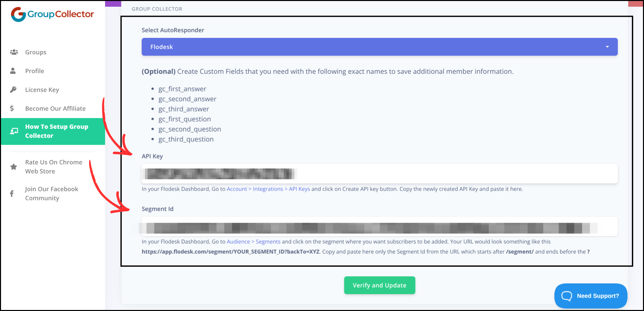Select the Rate Us On Chrome Web Store entry
Image resolution: width=644 pixels, height=311 pixels.
click(x=53, y=167)
